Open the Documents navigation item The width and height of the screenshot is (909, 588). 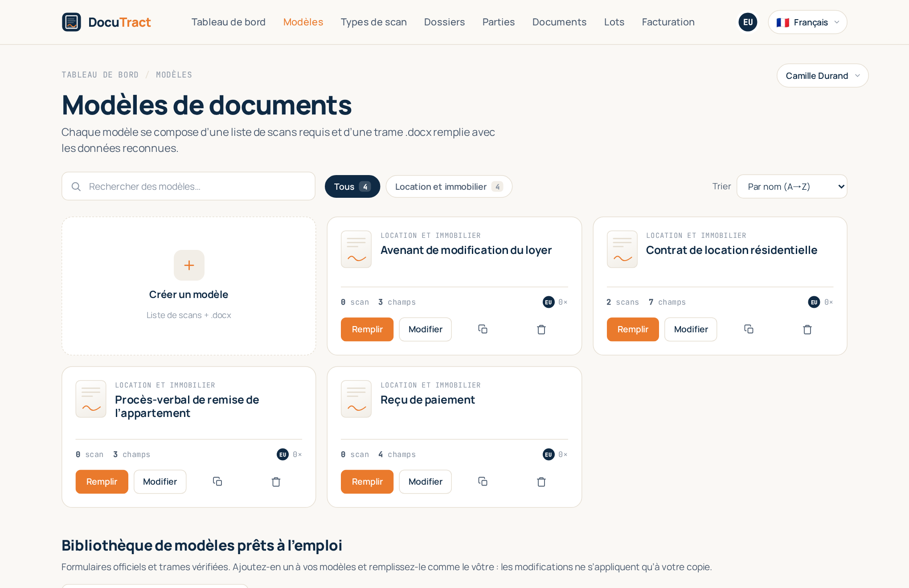559,22
